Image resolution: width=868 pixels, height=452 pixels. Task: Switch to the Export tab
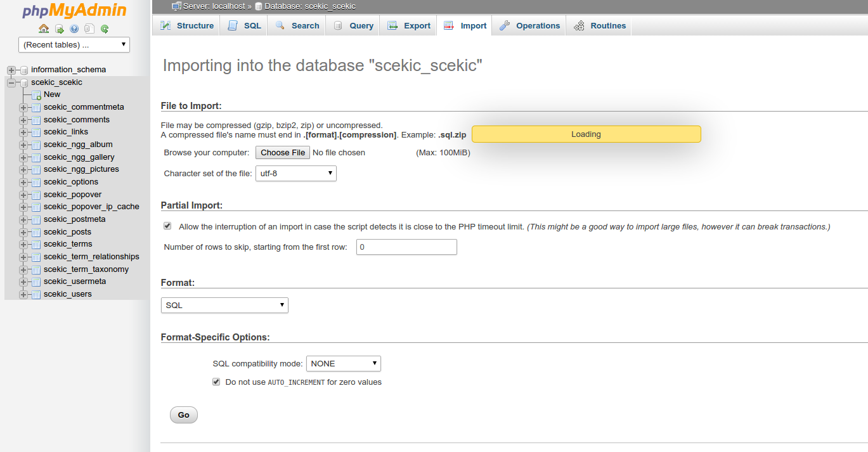coord(409,26)
